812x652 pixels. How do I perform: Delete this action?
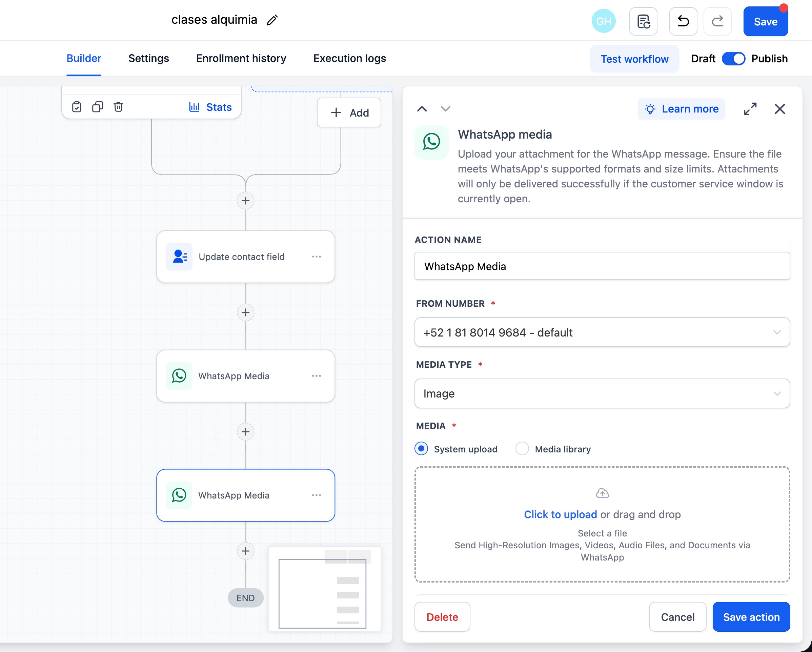click(x=442, y=617)
